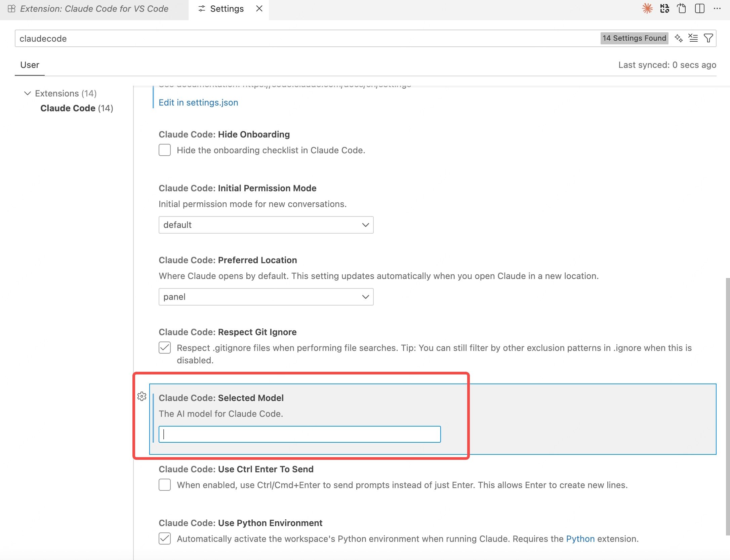Open Settings JSON file icon

click(x=682, y=8)
